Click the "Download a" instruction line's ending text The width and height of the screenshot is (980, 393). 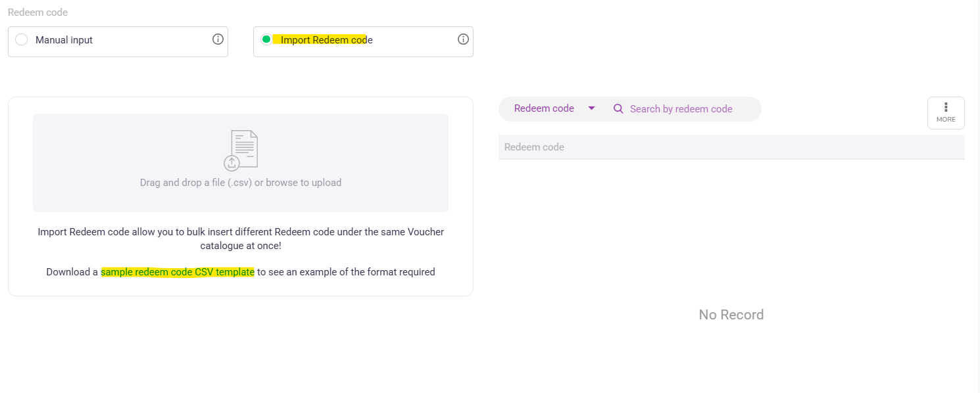pyautogui.click(x=346, y=272)
